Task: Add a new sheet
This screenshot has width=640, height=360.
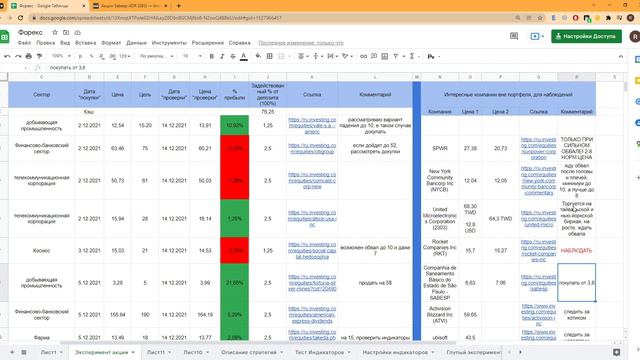Action: click(12, 352)
